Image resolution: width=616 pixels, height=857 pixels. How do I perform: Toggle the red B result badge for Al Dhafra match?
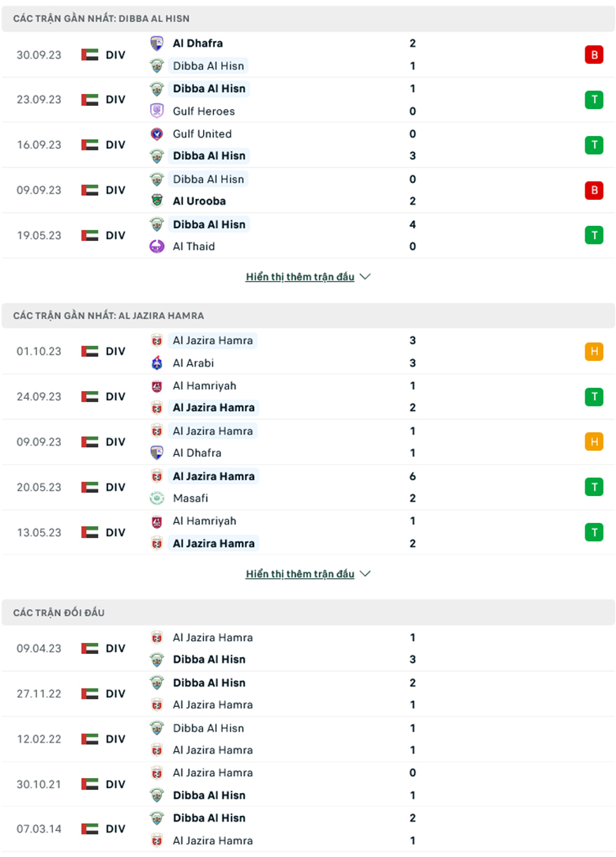(594, 55)
